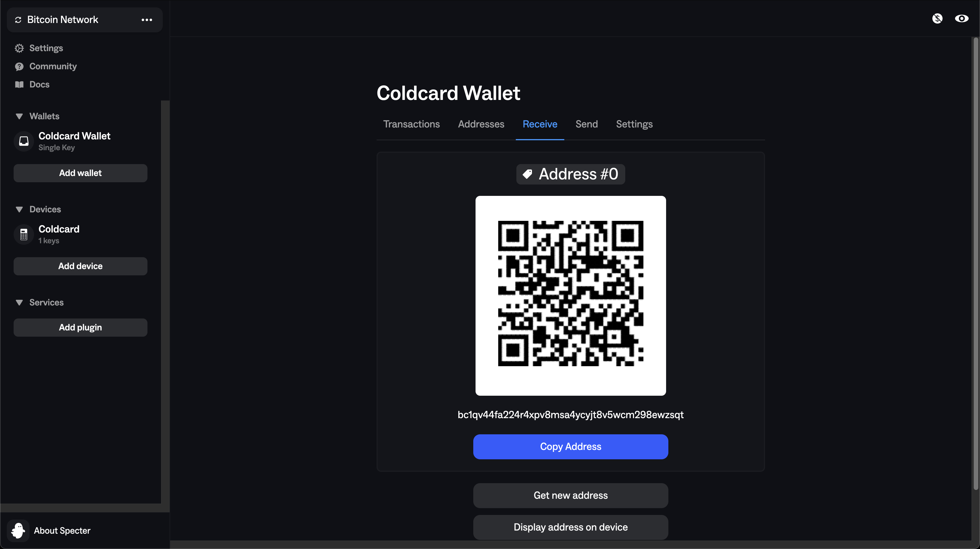Open the three-dots network menu
The height and width of the screenshot is (549, 980).
pos(147,20)
